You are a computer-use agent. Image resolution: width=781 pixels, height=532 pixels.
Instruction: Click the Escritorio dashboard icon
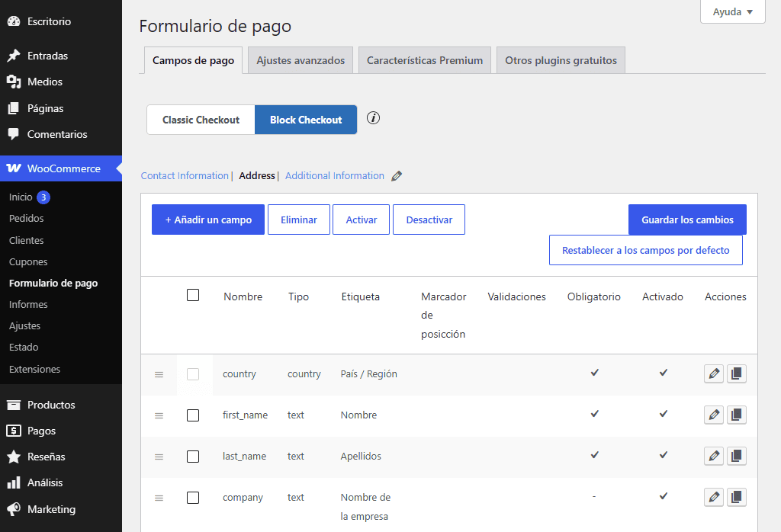pos(14,21)
